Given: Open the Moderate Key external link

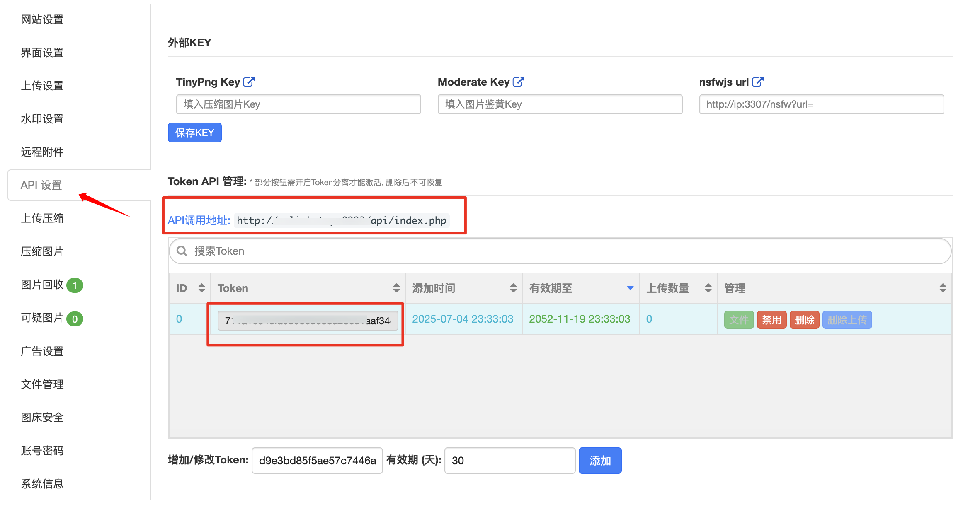Looking at the screenshot, I should coord(519,82).
